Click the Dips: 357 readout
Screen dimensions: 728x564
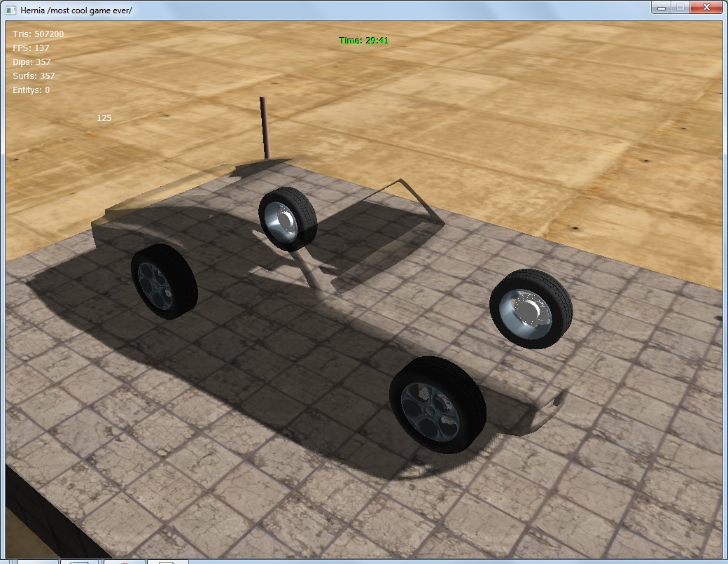(x=31, y=62)
